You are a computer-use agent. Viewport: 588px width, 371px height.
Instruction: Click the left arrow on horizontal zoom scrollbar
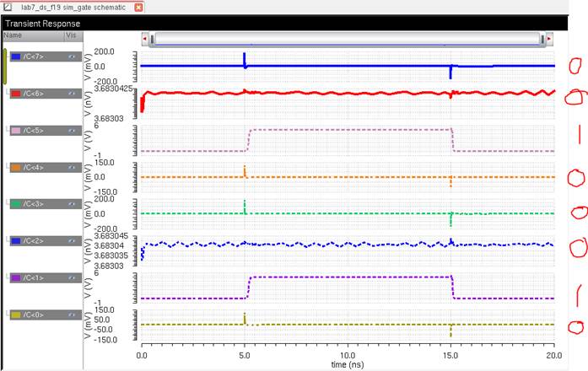[146, 39]
